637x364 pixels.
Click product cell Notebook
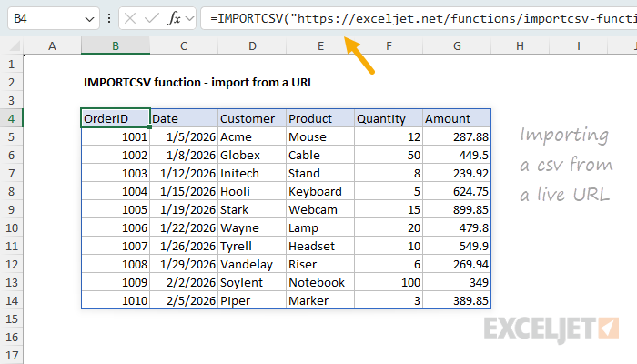tap(320, 282)
